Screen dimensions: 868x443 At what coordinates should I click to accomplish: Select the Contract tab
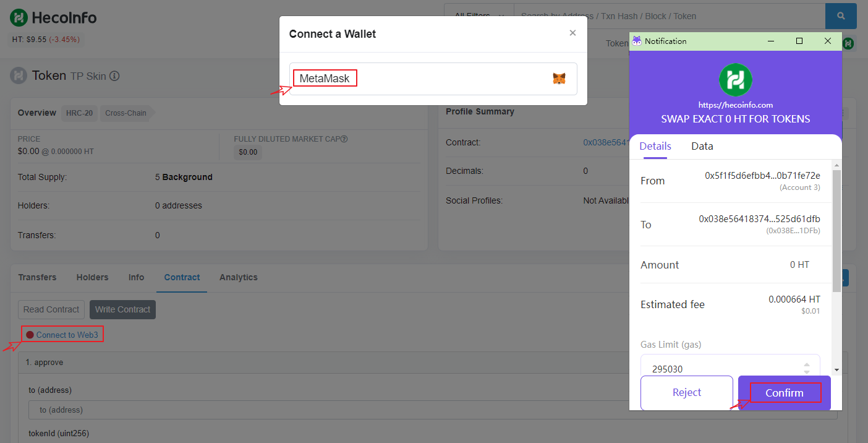[x=182, y=277]
